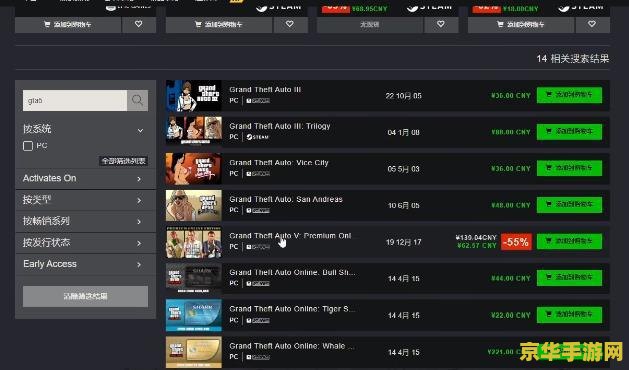Open Grand Theft Auto Online: Bull Shark title
Screen dimensions: 629x370
coord(292,272)
